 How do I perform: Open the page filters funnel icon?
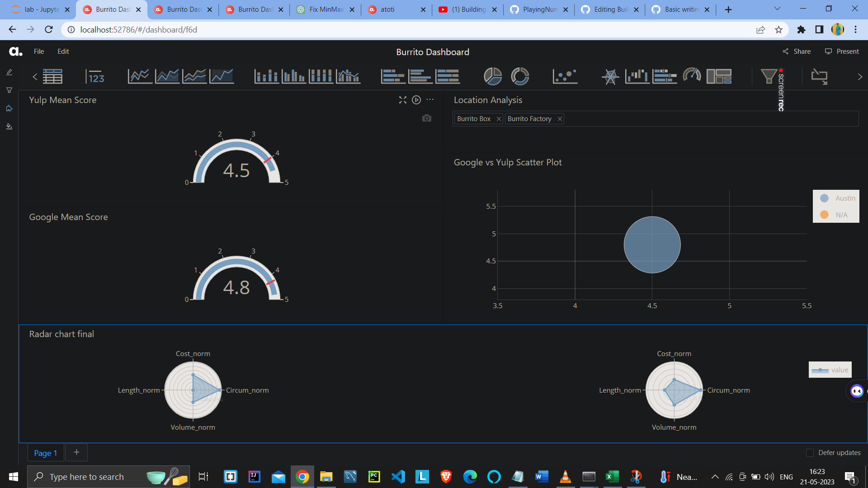[x=769, y=76]
